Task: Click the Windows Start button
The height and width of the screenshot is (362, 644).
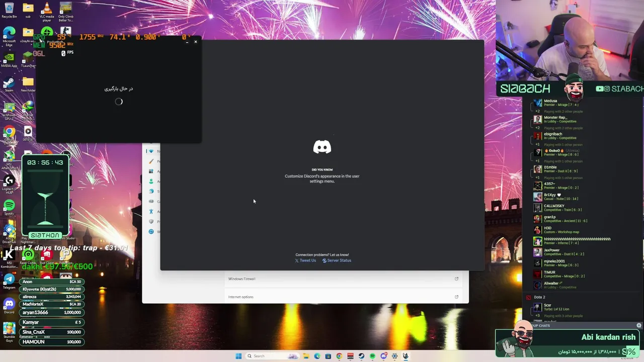Action: [238, 356]
